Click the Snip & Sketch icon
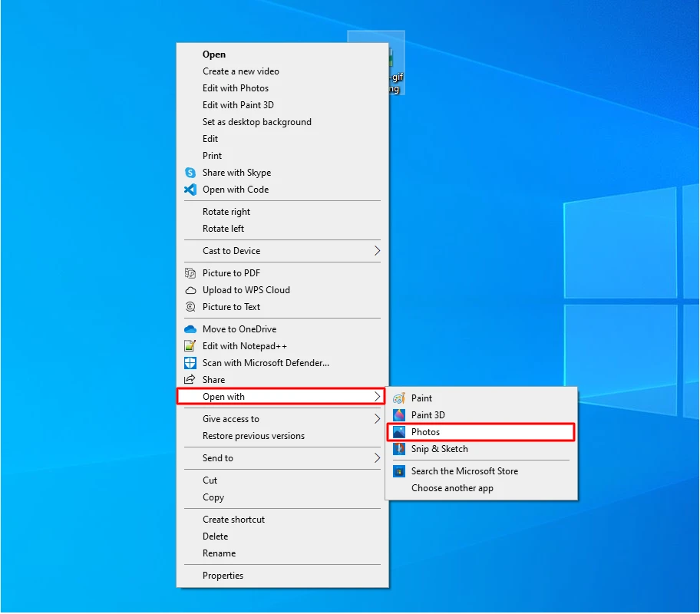Viewport: 700px width, 614px height. 399,449
